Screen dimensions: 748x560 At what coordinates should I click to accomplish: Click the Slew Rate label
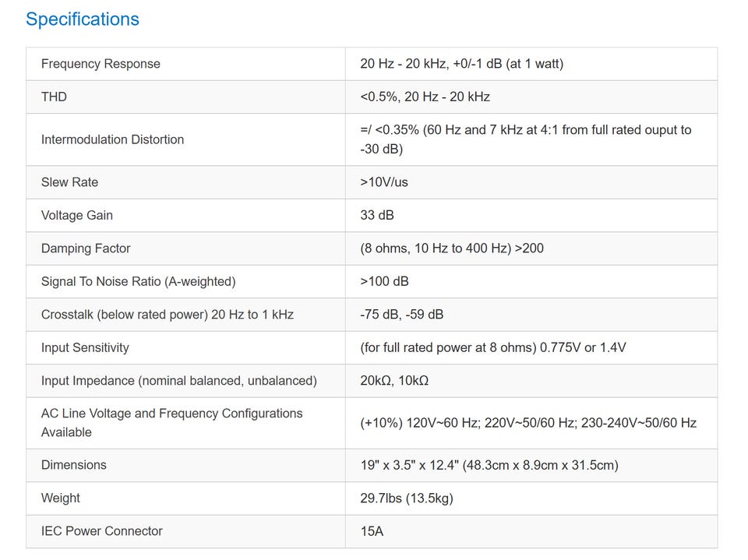tap(69, 182)
